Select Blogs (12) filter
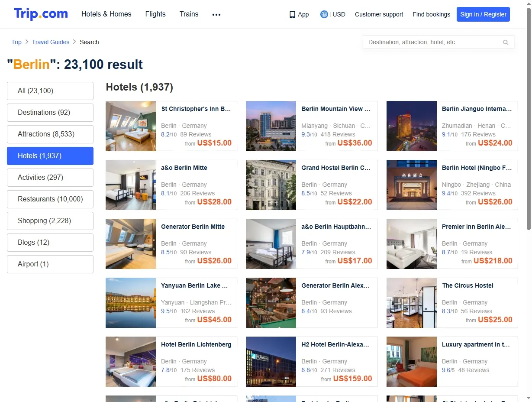Viewport: 532px width, 402px height. click(50, 243)
